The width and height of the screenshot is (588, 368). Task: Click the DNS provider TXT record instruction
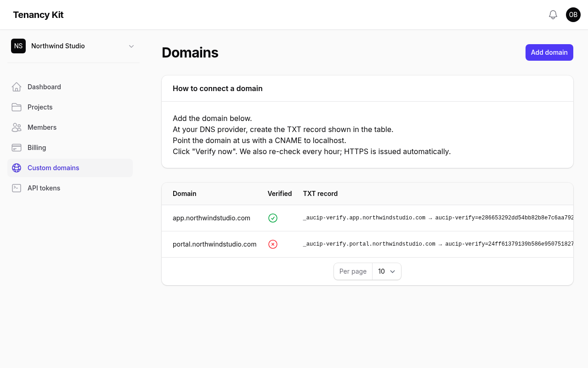click(x=283, y=129)
